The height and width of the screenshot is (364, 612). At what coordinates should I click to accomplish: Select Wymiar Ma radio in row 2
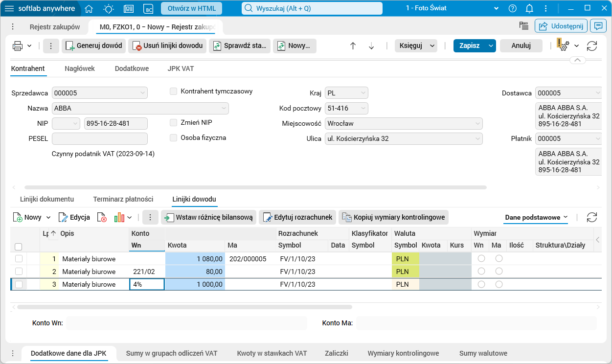coord(499,271)
